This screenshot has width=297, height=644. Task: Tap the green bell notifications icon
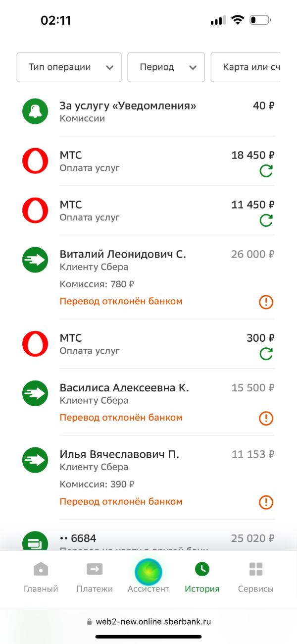pos(35,111)
